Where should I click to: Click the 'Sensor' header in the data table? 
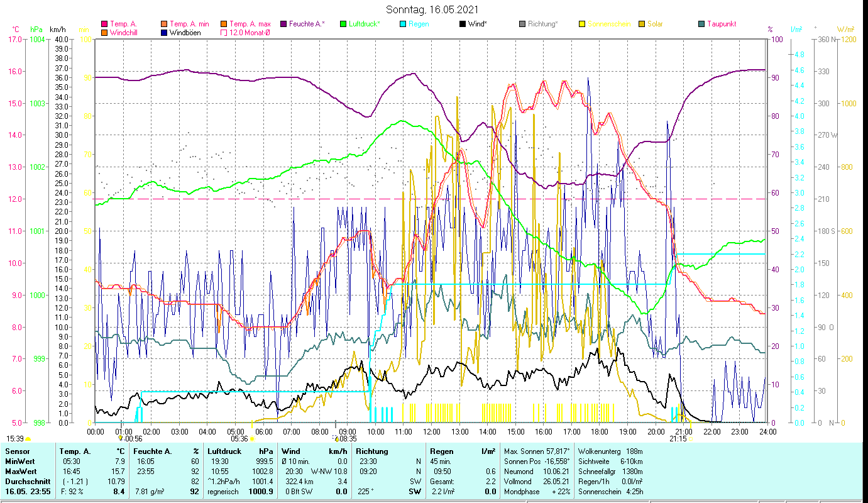[17, 451]
